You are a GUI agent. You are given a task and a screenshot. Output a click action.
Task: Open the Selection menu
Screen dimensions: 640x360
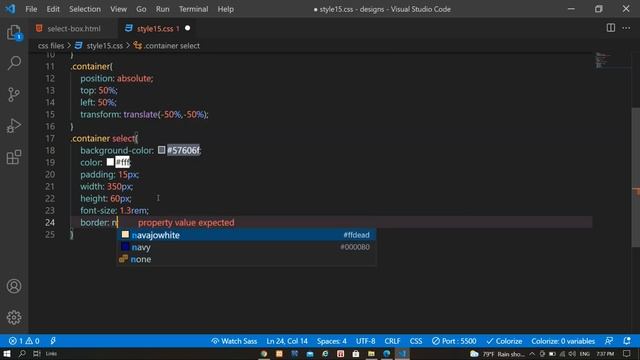[84, 9]
